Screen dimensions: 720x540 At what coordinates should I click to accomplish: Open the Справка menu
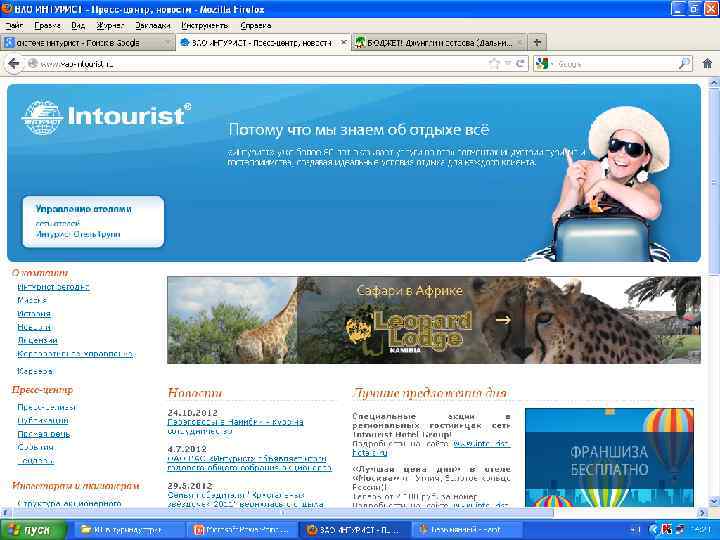(256, 26)
